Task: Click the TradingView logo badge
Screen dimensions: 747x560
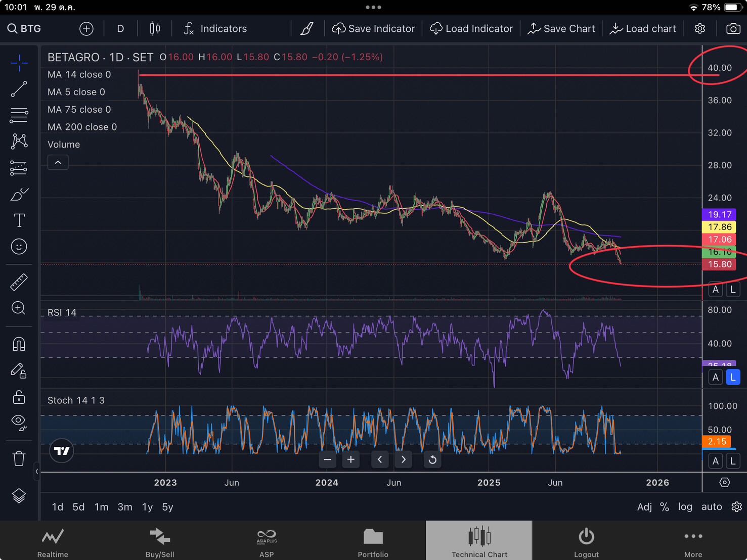Action: pyautogui.click(x=62, y=451)
